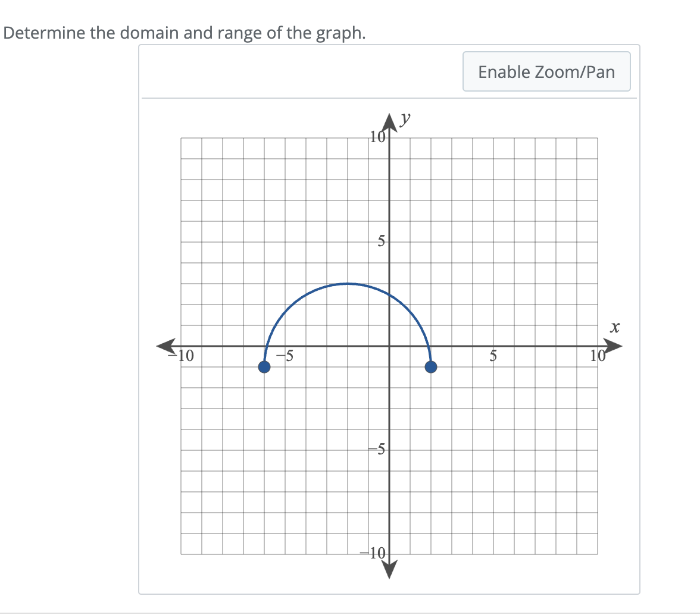Click the Enable Zoom/Pan button
This screenshot has height=615, width=700.
(546, 71)
